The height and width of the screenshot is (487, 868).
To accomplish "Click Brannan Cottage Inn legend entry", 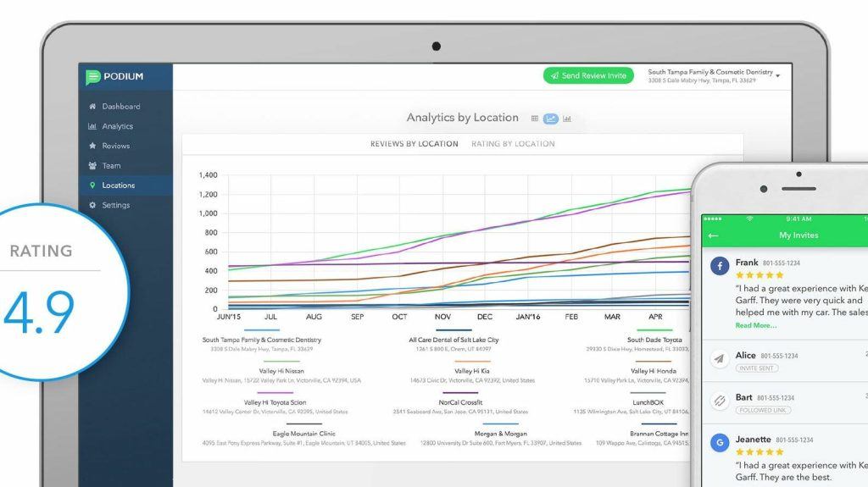I will click(659, 434).
